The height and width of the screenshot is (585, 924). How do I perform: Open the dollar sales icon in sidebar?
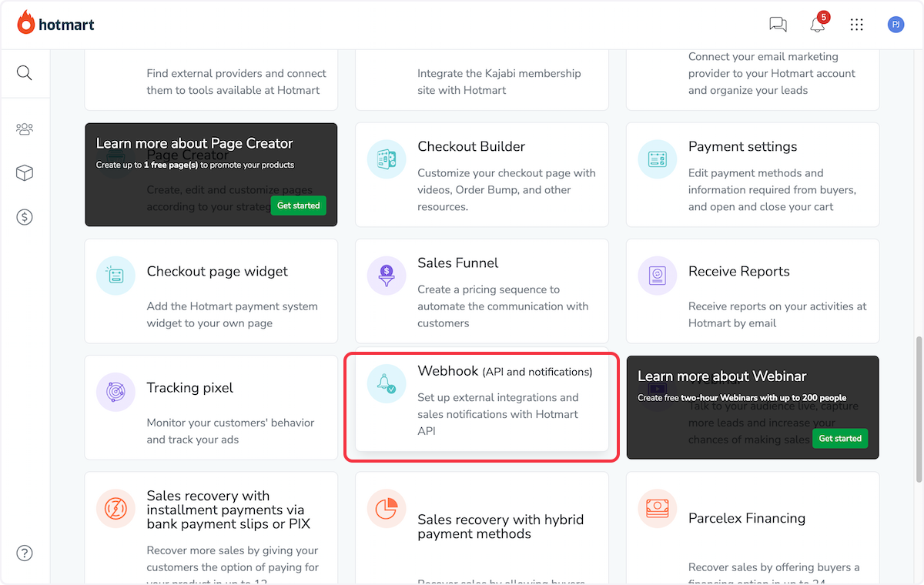25,217
